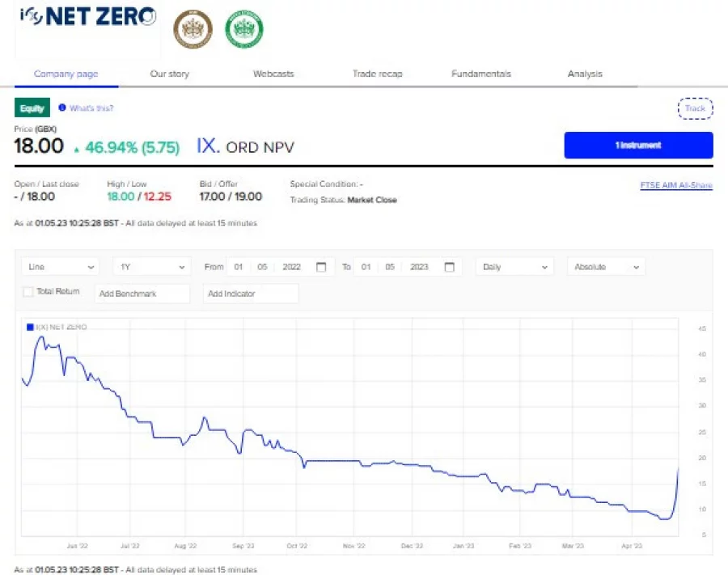The height and width of the screenshot is (575, 728).
Task: Switch to the Fundamentals tab
Action: [480, 73]
